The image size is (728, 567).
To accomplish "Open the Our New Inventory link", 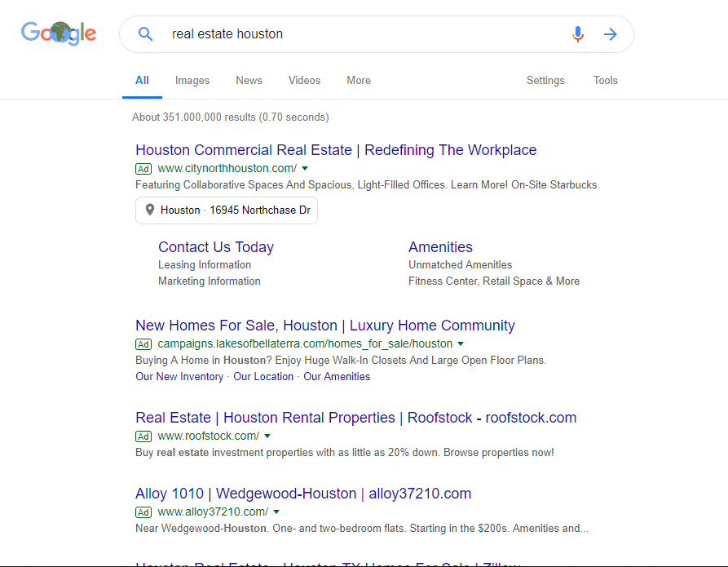I will click(179, 376).
